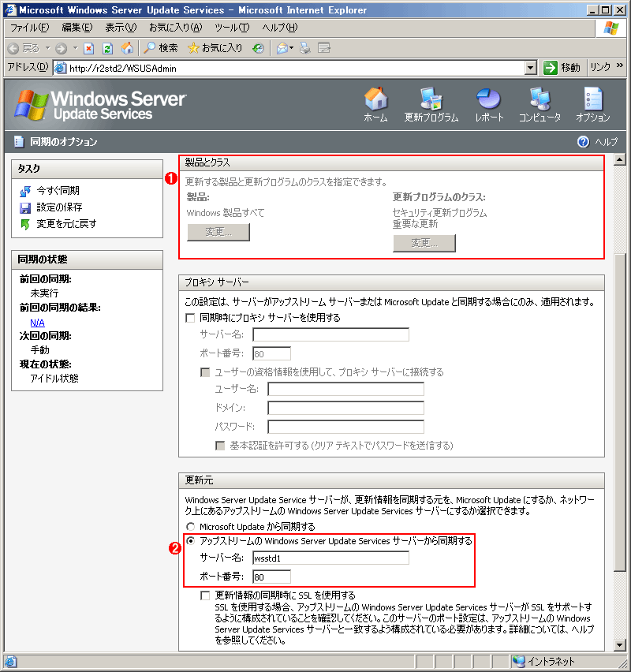Click the page scrollbar down arrow

(x=619, y=644)
